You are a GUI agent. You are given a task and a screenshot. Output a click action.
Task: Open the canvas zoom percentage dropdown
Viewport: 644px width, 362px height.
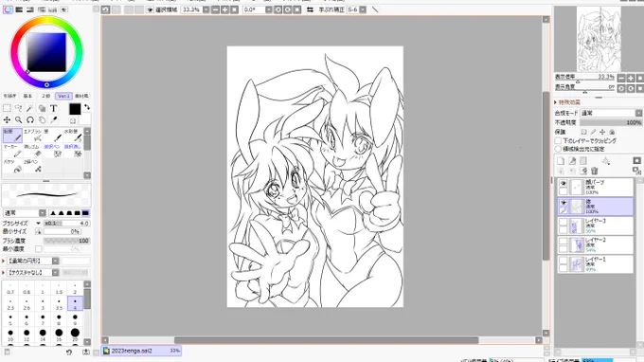[206, 9]
